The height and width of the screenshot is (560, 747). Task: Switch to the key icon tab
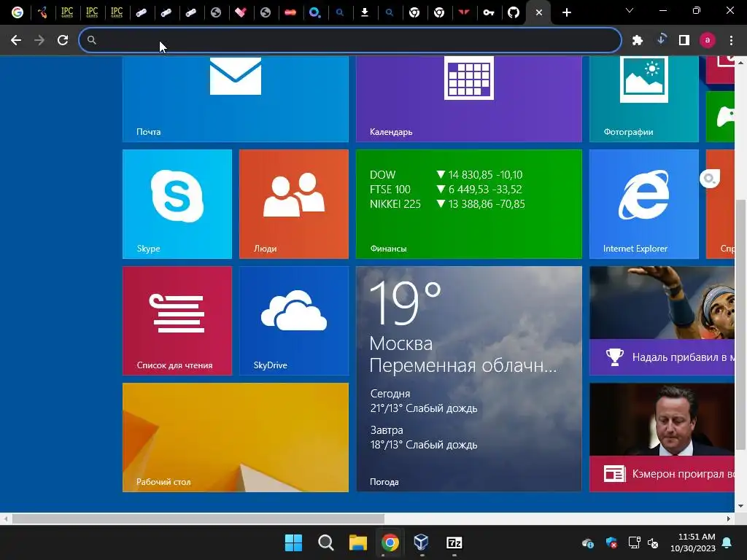coord(488,12)
